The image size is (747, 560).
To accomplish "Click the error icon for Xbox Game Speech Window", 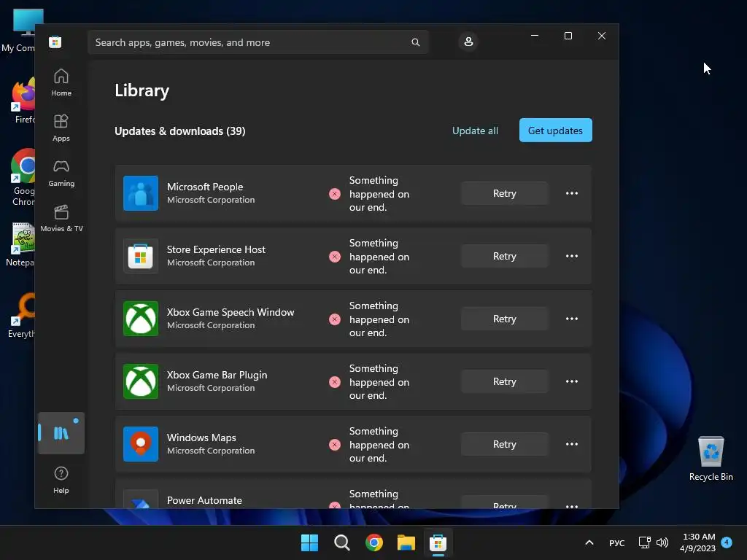I will pos(335,319).
